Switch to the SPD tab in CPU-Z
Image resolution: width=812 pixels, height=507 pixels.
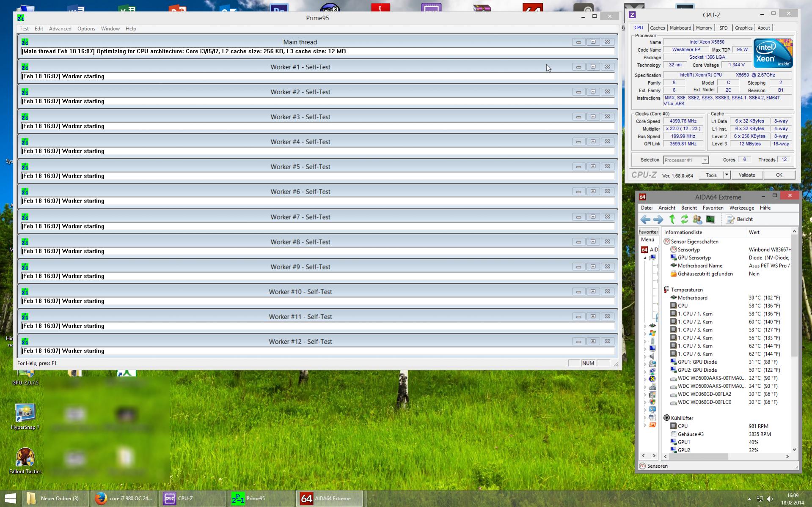tap(723, 28)
